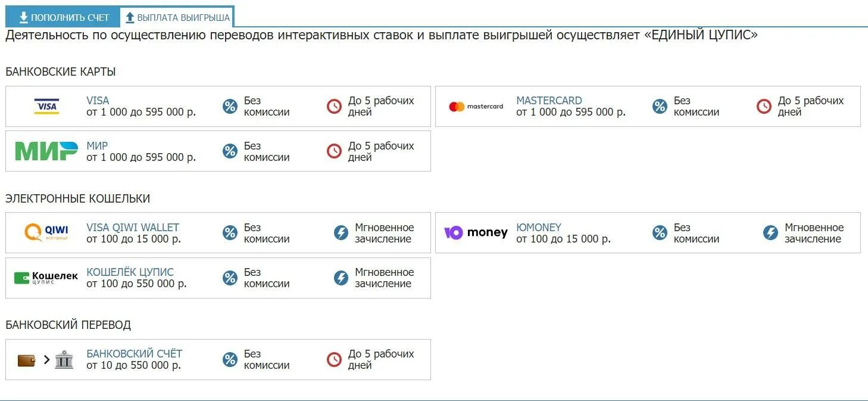The image size is (868, 401).
Task: Click the БАНКОВСКИЙ ПЕРЕВОД heading
Action: coord(68,325)
